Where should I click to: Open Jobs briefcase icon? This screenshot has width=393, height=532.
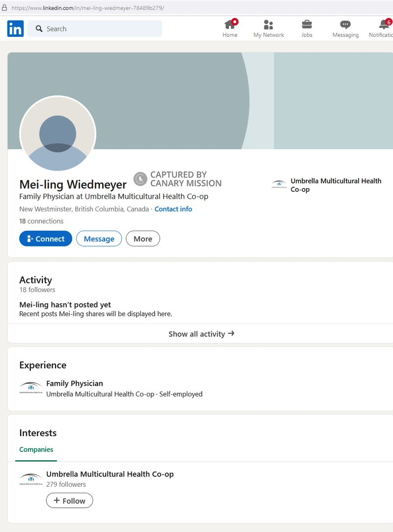pos(307,25)
